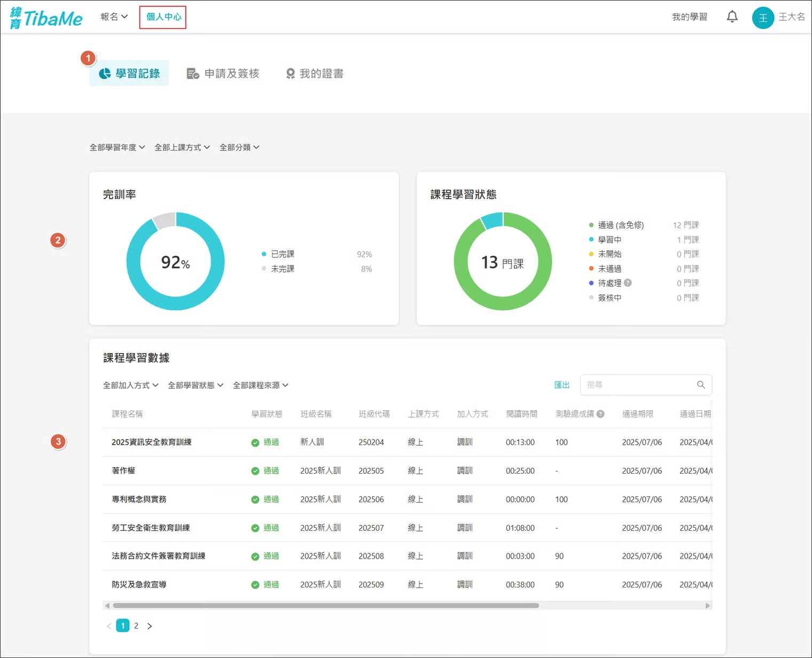Click the table horizontal scrollbar thumb
812x658 pixels.
[326, 606]
